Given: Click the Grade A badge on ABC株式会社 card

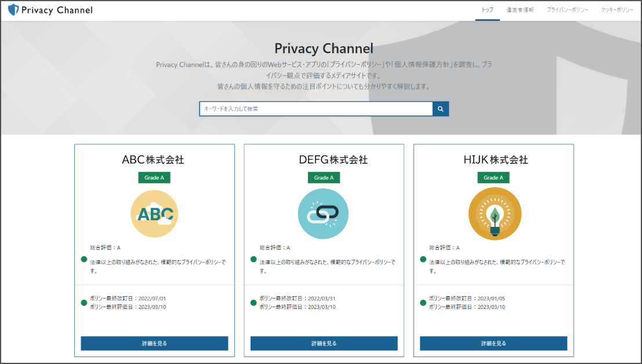Looking at the screenshot, I should point(154,177).
